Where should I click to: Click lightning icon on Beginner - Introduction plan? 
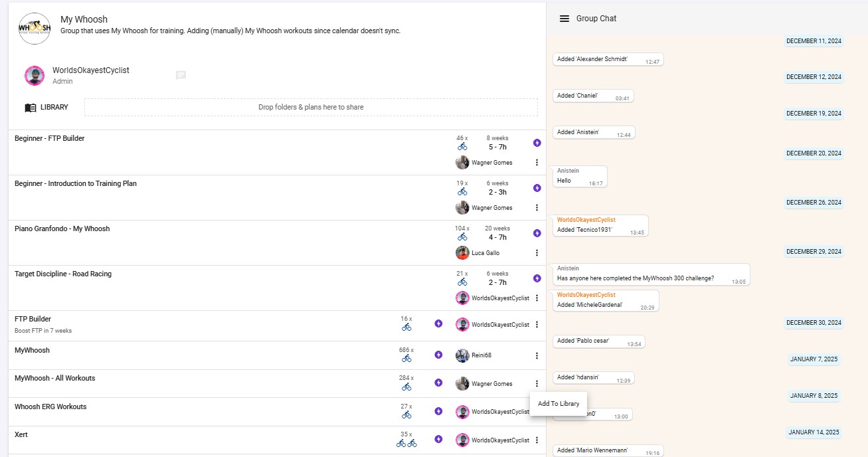click(537, 188)
